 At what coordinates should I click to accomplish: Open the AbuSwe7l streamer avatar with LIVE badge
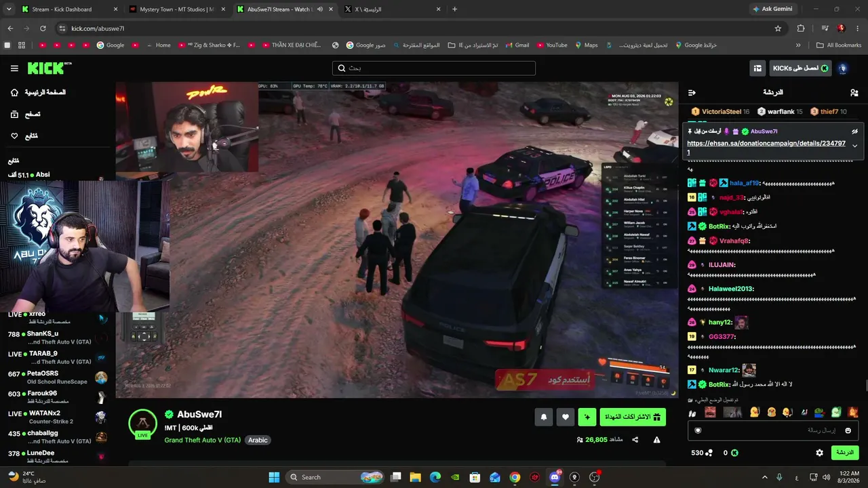tap(142, 424)
